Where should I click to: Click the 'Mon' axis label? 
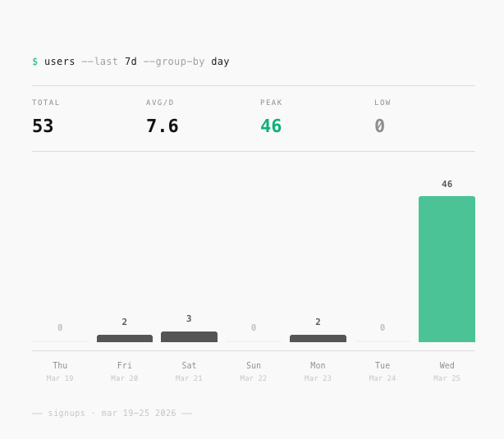pyautogui.click(x=318, y=365)
